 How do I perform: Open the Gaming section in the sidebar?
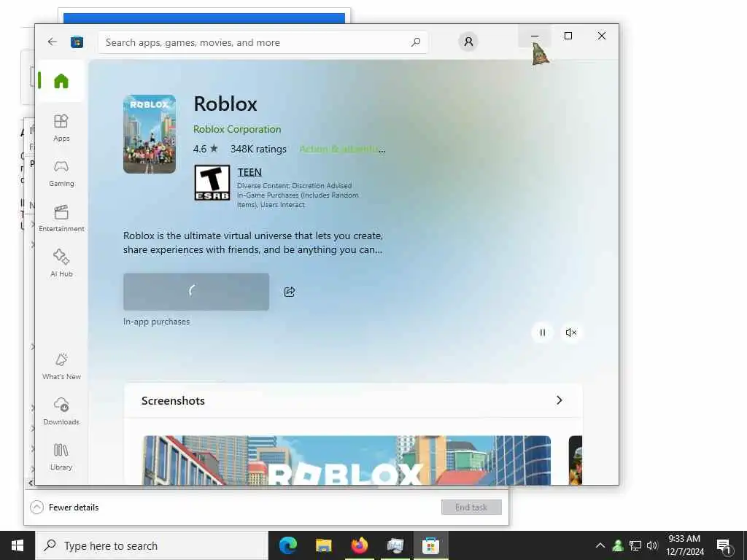(61, 174)
